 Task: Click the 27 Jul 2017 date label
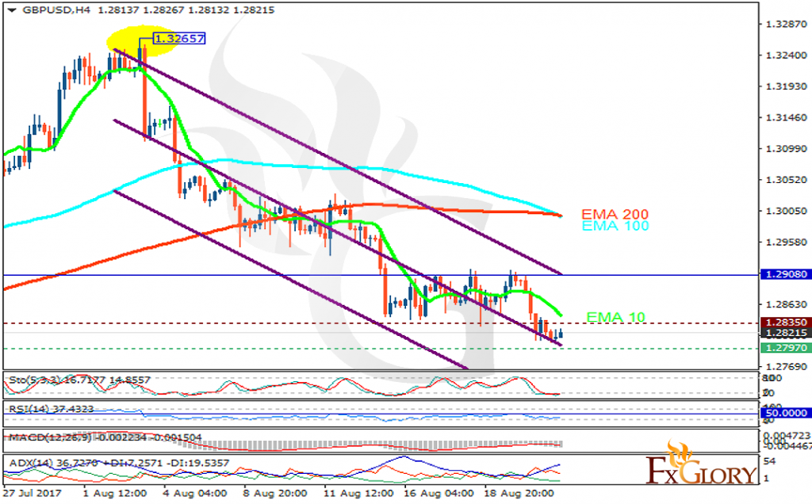pos(33,493)
